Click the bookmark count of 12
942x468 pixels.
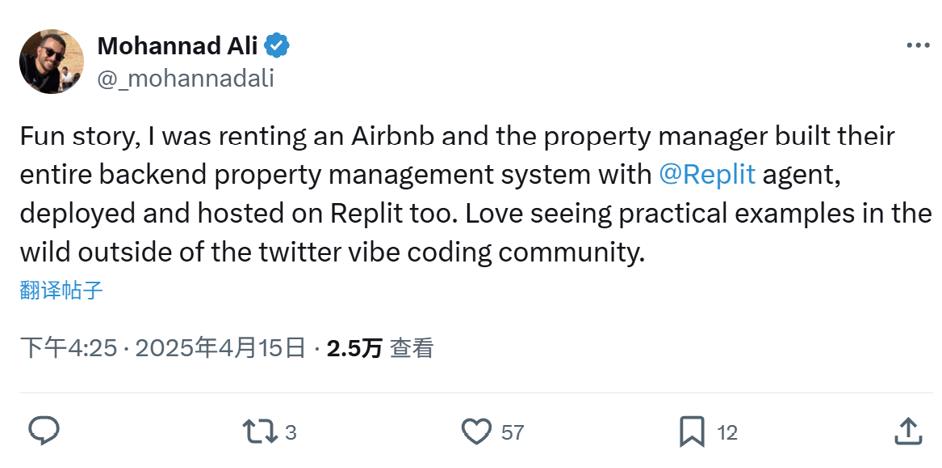(x=727, y=432)
